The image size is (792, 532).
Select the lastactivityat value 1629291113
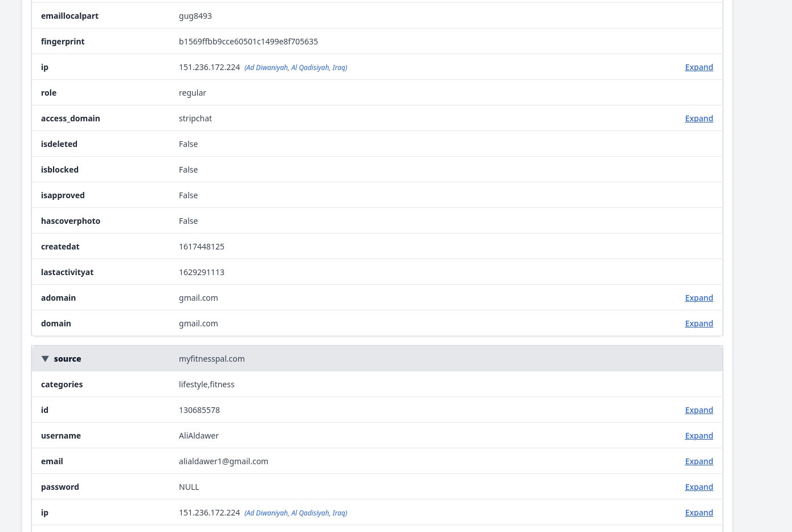202,272
